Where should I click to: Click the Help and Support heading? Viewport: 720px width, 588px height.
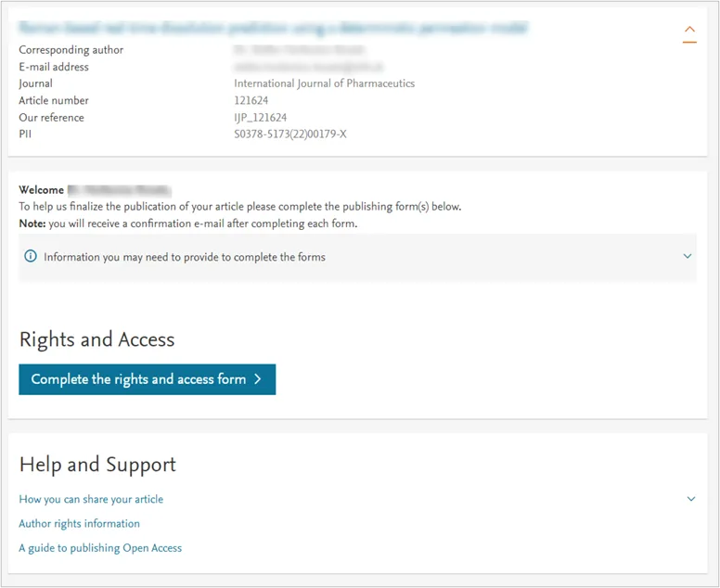point(97,465)
